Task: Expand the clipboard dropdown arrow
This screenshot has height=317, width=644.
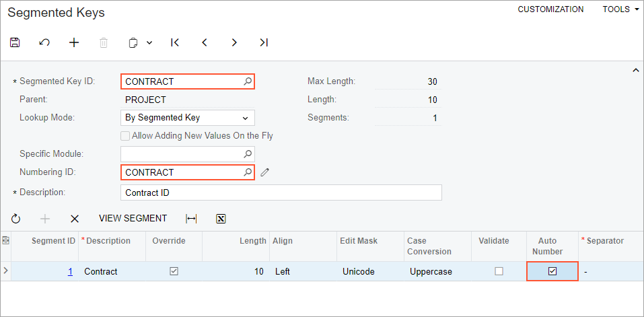Action: point(149,42)
